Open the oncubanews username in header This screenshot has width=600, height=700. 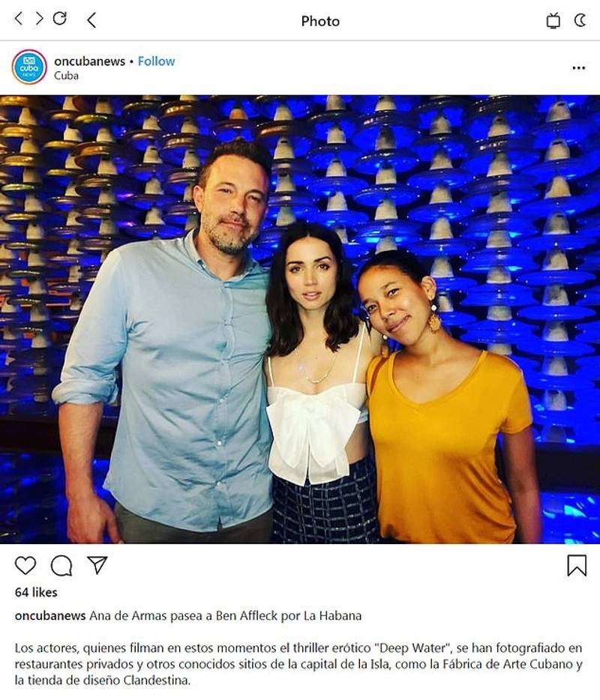pyautogui.click(x=89, y=61)
